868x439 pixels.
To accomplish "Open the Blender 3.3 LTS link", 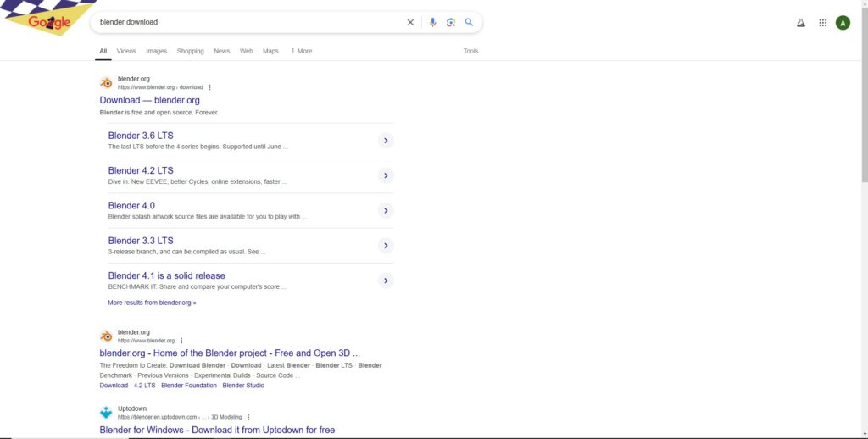I will tap(141, 241).
